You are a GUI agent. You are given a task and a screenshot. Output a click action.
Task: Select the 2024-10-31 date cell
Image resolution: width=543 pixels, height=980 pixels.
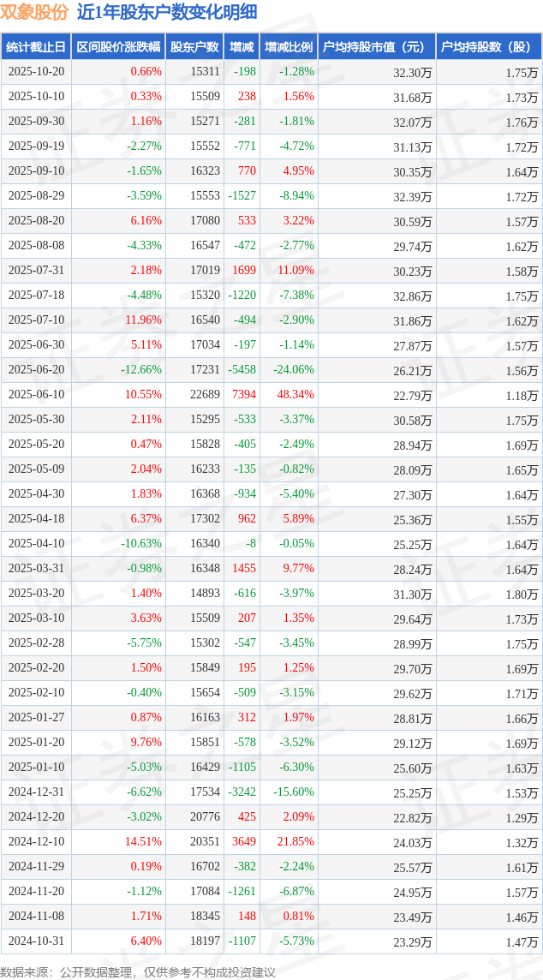point(35,941)
